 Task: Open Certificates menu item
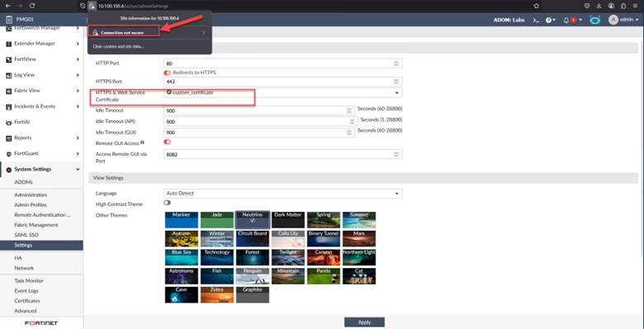pyautogui.click(x=27, y=301)
